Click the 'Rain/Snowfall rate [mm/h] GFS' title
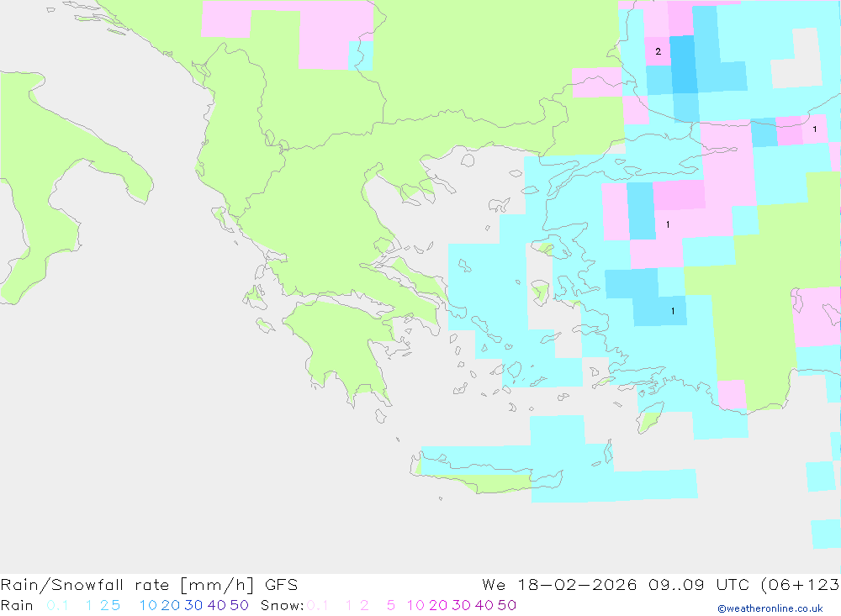Image resolution: width=841 pixels, height=616 pixels. [x=149, y=585]
